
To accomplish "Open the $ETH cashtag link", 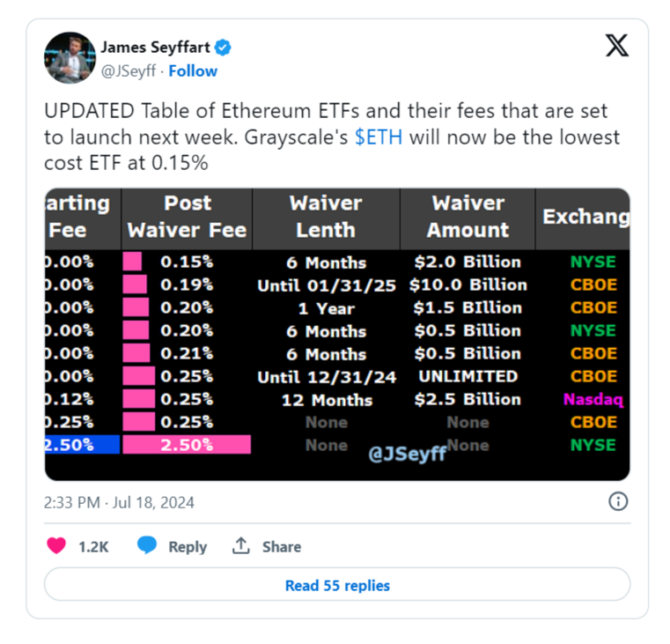I will click(x=379, y=138).
